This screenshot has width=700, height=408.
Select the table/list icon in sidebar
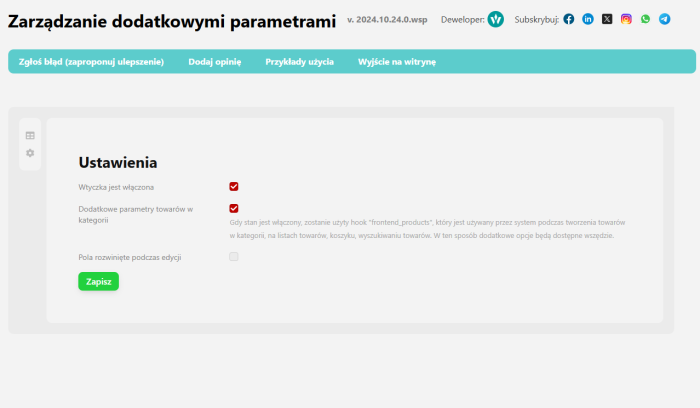[30, 135]
